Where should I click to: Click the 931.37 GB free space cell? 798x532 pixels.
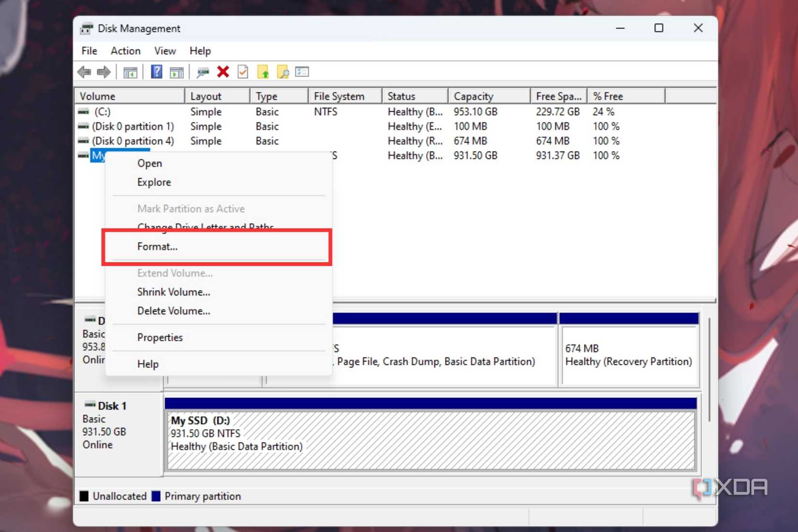(558, 156)
